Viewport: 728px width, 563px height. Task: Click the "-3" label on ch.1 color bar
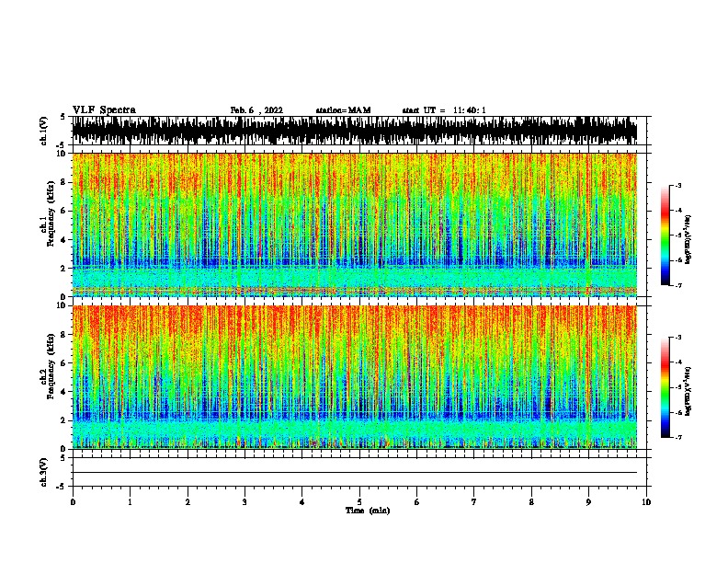[x=677, y=186]
